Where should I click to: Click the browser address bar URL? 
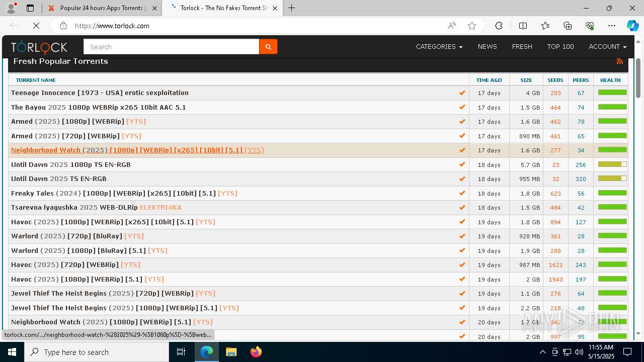pos(112,26)
